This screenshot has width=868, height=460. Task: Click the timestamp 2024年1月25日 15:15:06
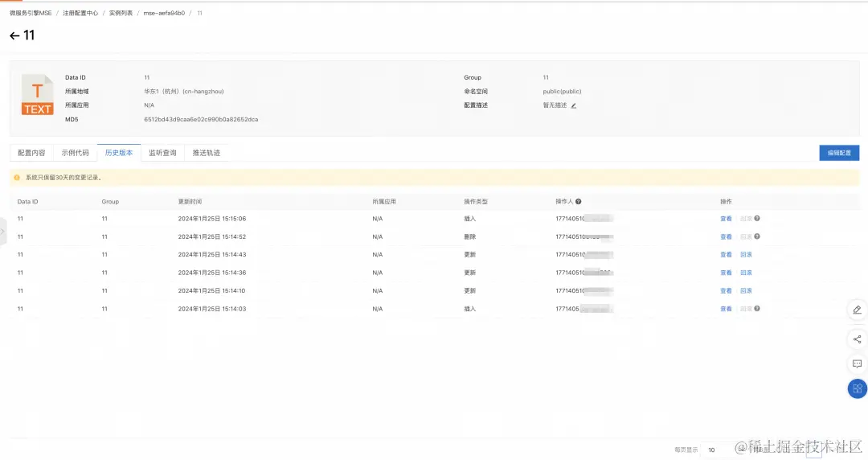[212, 219]
